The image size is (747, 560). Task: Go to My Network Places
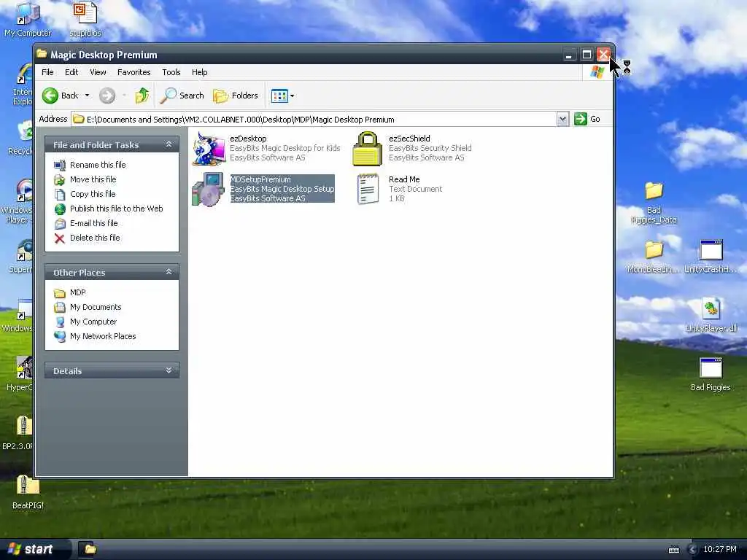point(103,336)
